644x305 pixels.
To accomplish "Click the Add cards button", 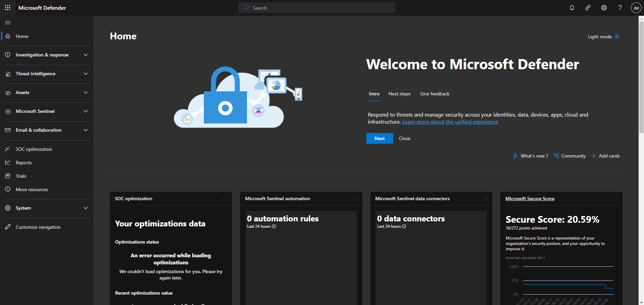I will click(605, 156).
